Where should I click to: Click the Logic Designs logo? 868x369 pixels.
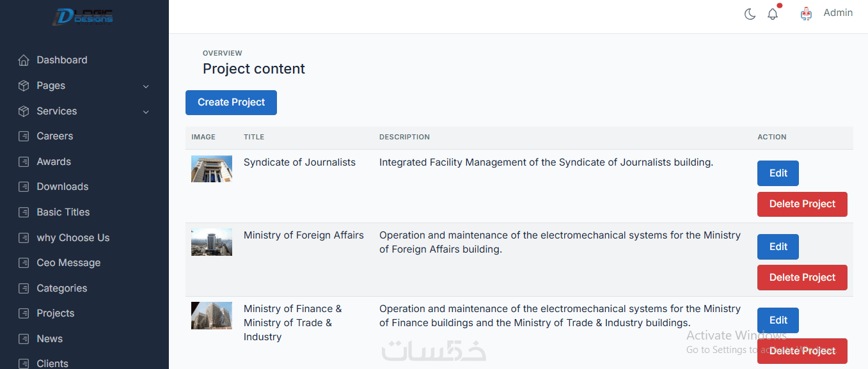point(83,17)
